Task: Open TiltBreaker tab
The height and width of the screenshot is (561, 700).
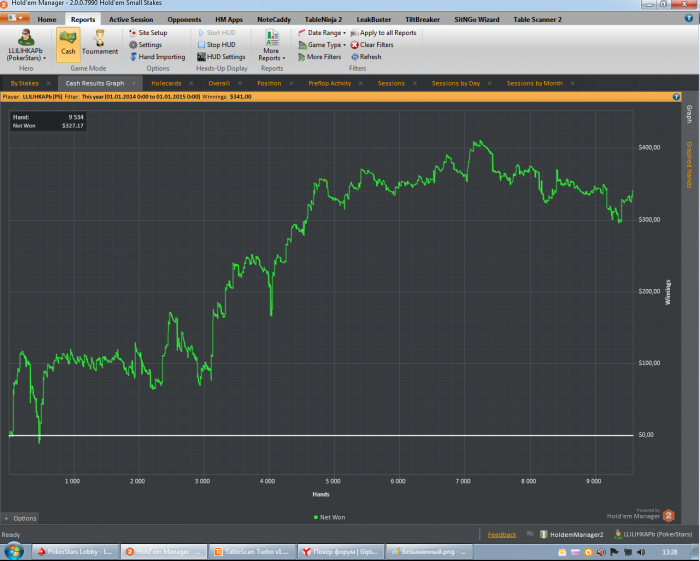Action: click(422, 19)
